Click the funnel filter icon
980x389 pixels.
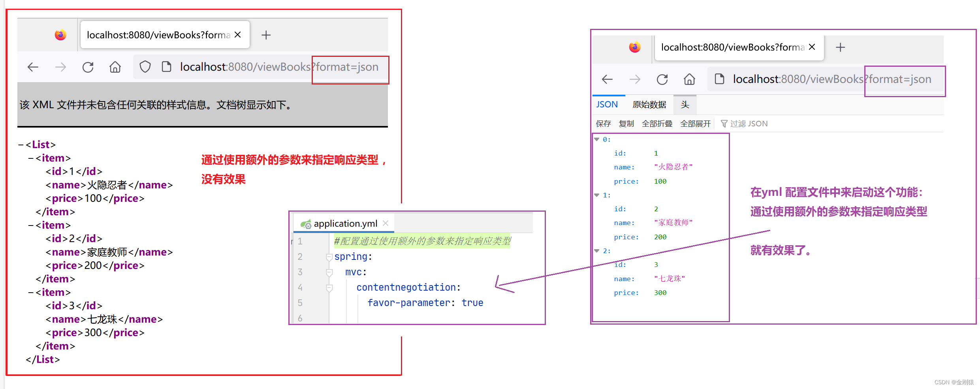tap(724, 124)
